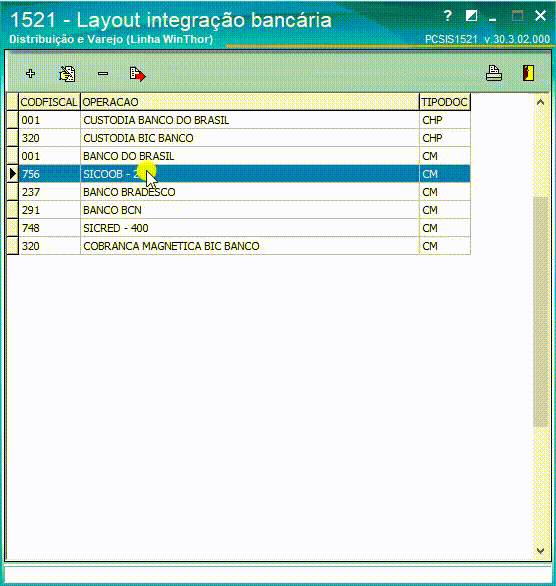Click the export layout red arrow icon
This screenshot has width=556, height=586.
[x=138, y=74]
